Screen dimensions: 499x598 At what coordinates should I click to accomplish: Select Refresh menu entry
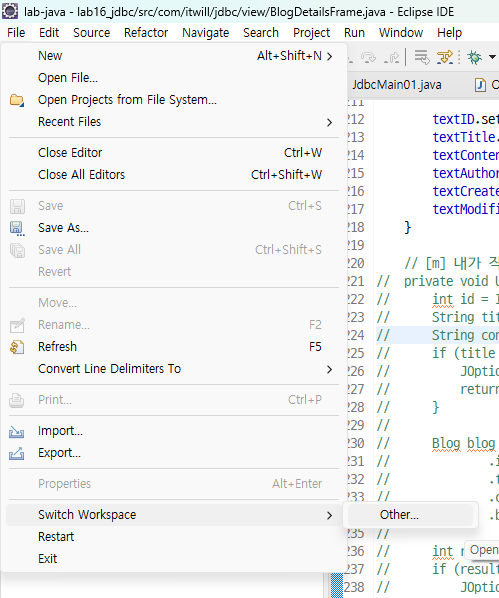pos(174,347)
